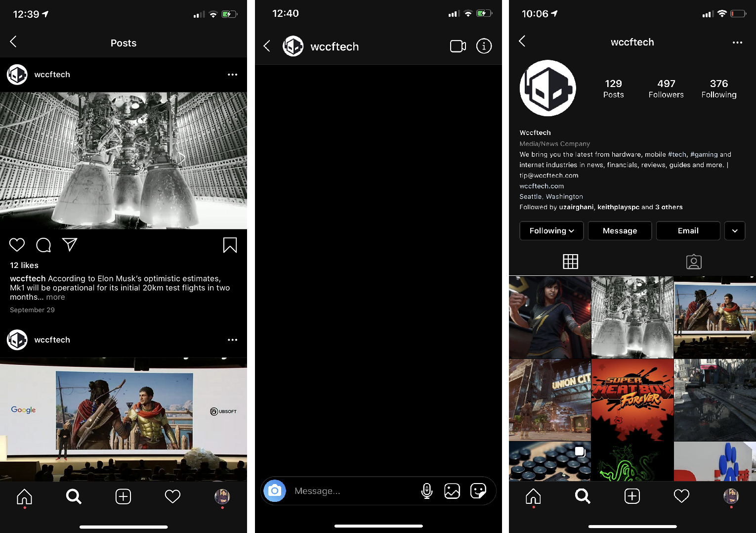Expand suggested accounts chevron button

735,231
